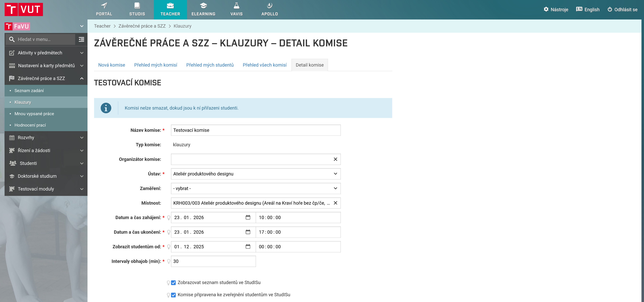Switch to Přehled mých komisí tab
This screenshot has width=644, height=302.
pyautogui.click(x=156, y=65)
